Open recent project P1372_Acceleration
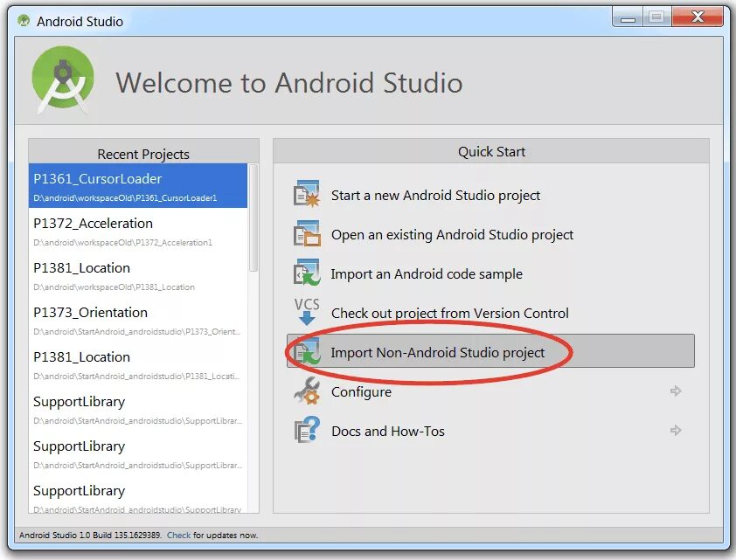The image size is (736, 560). point(137,231)
